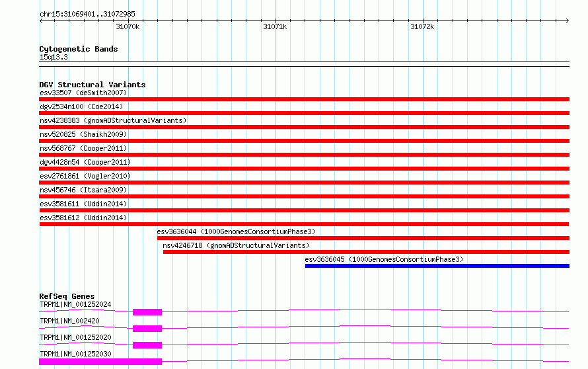Open esv3636045 (1000GenomesConsortiumPhase3) variant
The width and height of the screenshot is (588, 369).
click(384, 259)
